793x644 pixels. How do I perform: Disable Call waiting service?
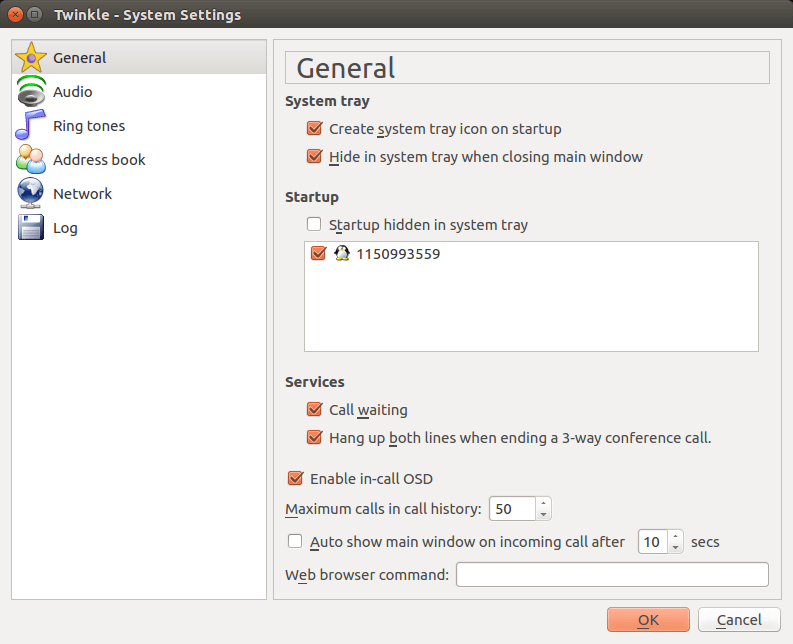314,409
